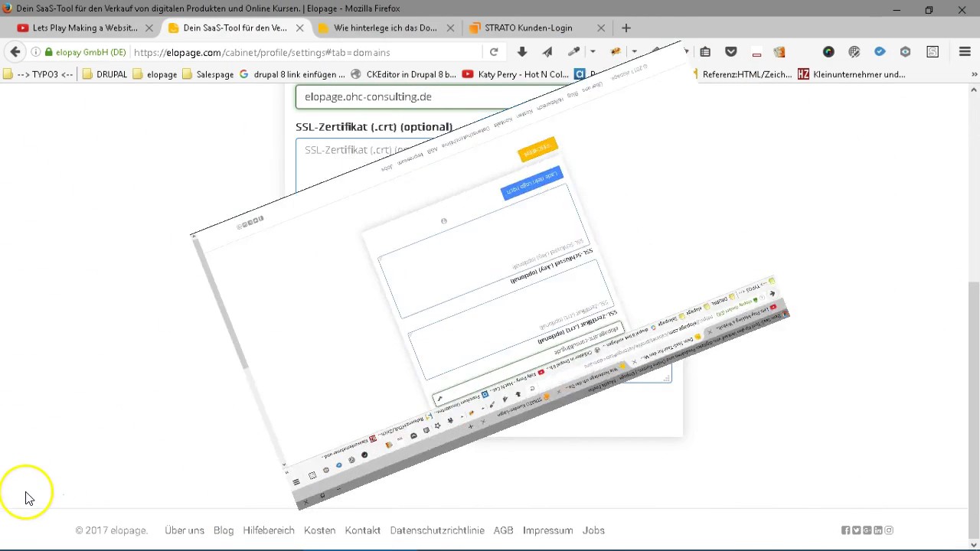Select the Dein SaaS-Tool elopage tab
The height and width of the screenshot is (551, 980).
[x=235, y=28]
